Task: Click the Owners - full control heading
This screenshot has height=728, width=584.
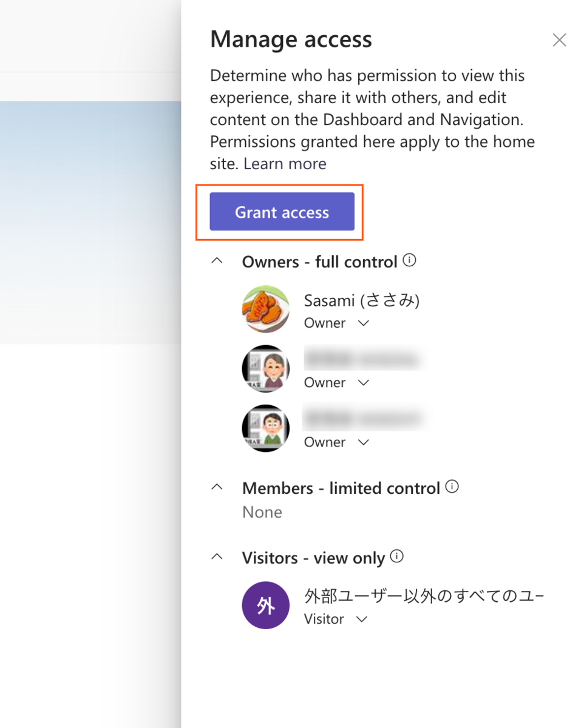Action: click(x=319, y=262)
